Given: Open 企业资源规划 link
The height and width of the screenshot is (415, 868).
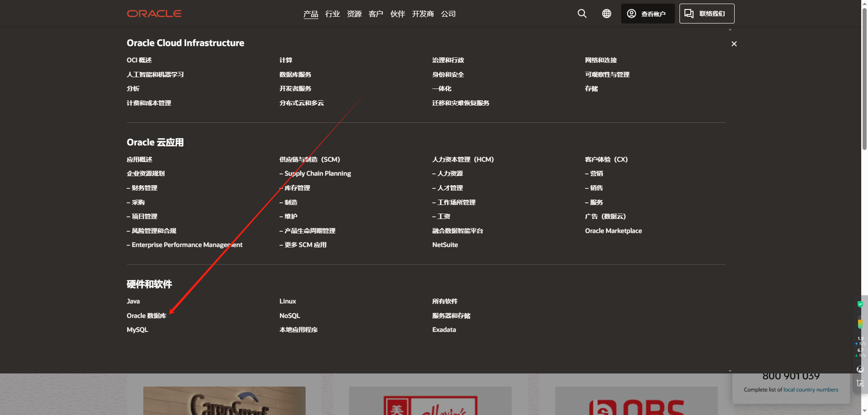Looking at the screenshot, I should [x=146, y=173].
